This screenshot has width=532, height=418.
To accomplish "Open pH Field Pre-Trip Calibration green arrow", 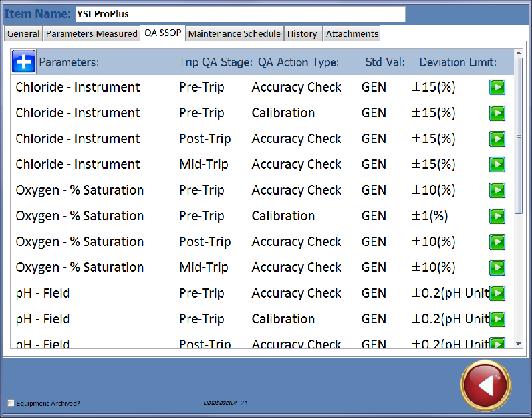I will [x=497, y=320].
